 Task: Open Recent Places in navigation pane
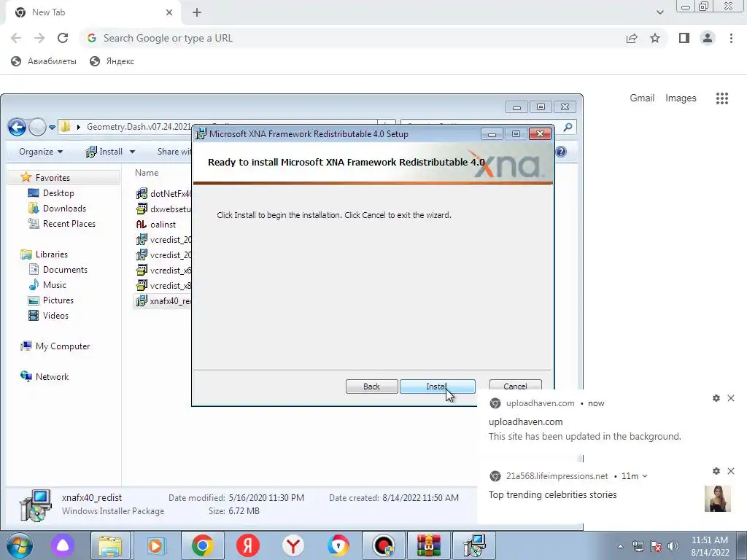[69, 223]
